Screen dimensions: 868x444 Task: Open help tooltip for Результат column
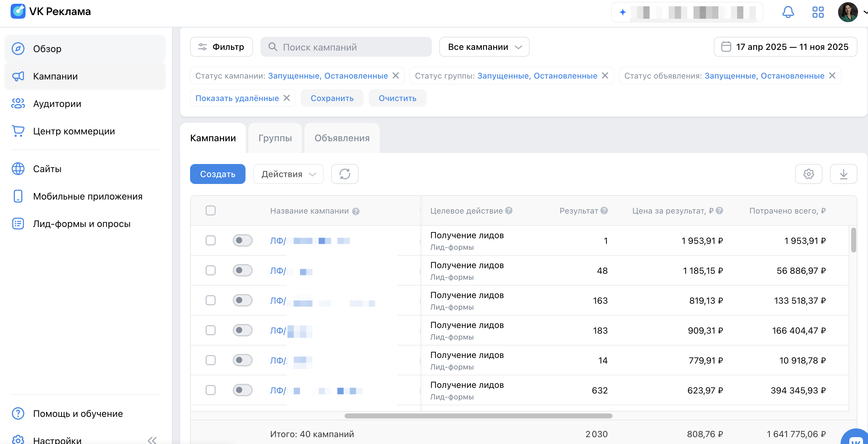click(604, 210)
